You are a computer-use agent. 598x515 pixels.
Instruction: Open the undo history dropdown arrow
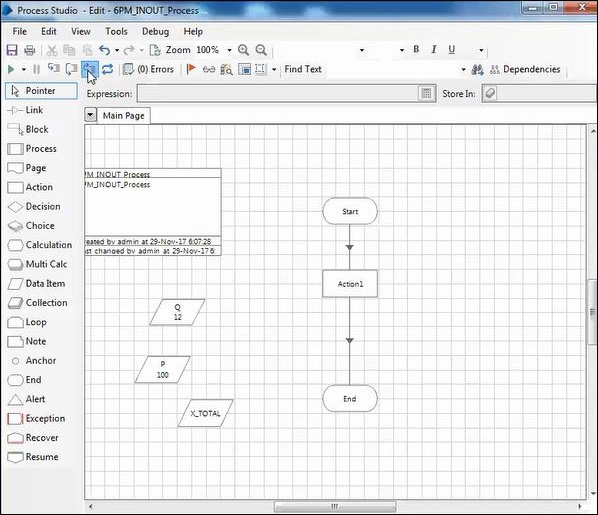[x=117, y=50]
